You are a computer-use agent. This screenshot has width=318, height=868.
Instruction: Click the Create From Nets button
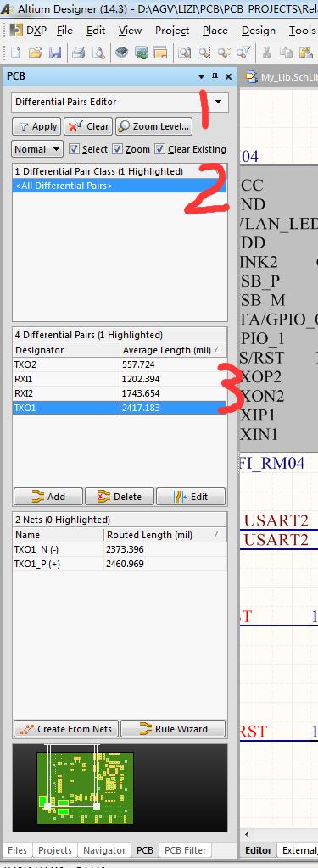[x=66, y=728]
